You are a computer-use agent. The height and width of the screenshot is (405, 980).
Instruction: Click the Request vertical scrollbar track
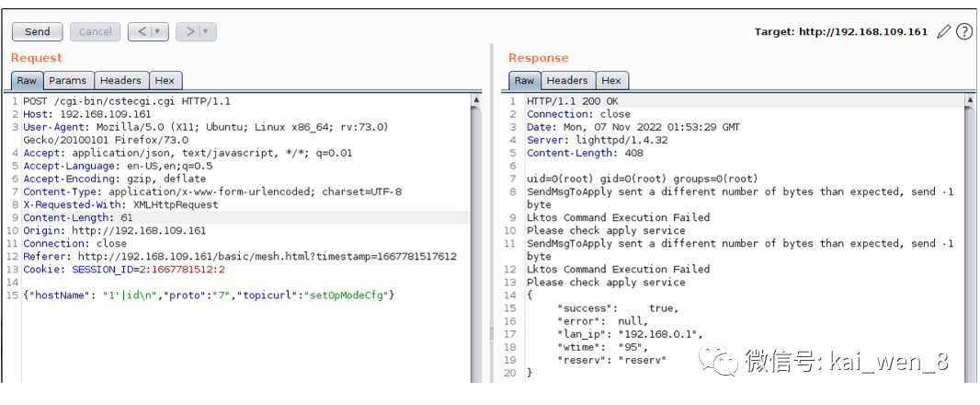tap(476, 244)
